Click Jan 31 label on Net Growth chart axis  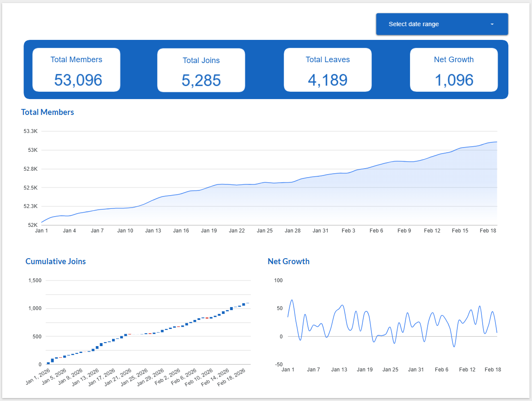(416, 370)
